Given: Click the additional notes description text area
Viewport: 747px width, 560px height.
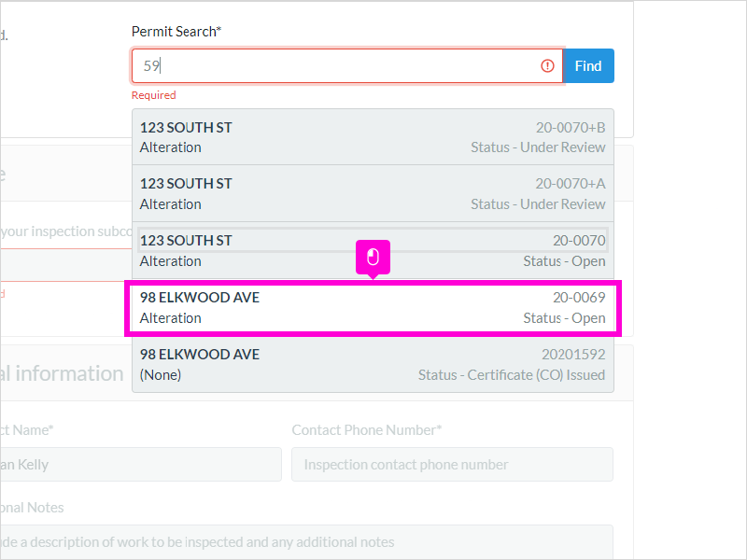Looking at the screenshot, I should (306, 542).
